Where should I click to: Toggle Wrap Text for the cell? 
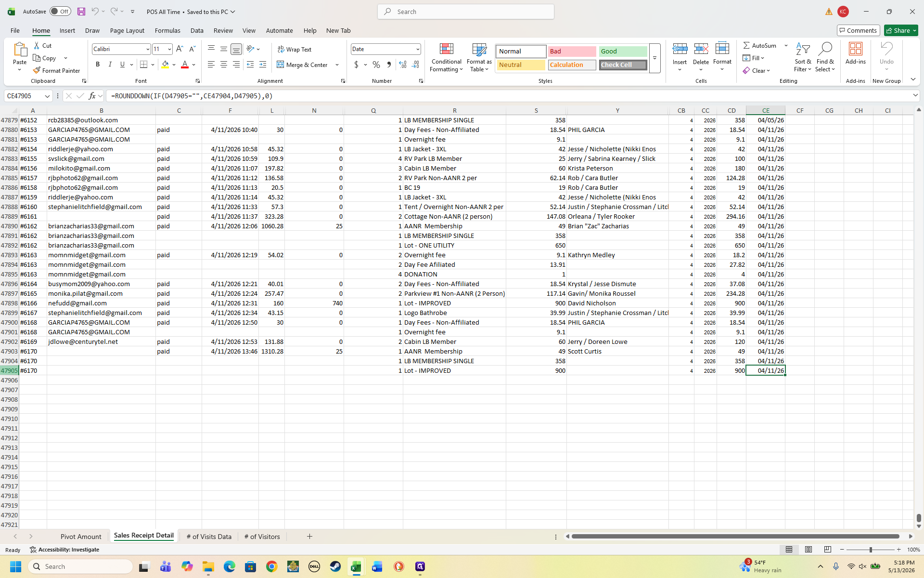pos(294,49)
